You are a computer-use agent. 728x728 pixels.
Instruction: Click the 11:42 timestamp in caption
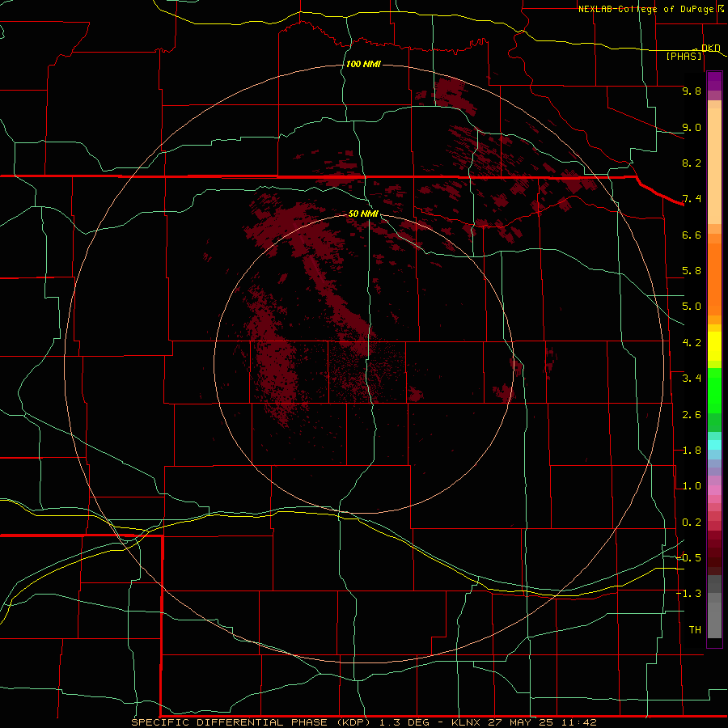(x=581, y=722)
